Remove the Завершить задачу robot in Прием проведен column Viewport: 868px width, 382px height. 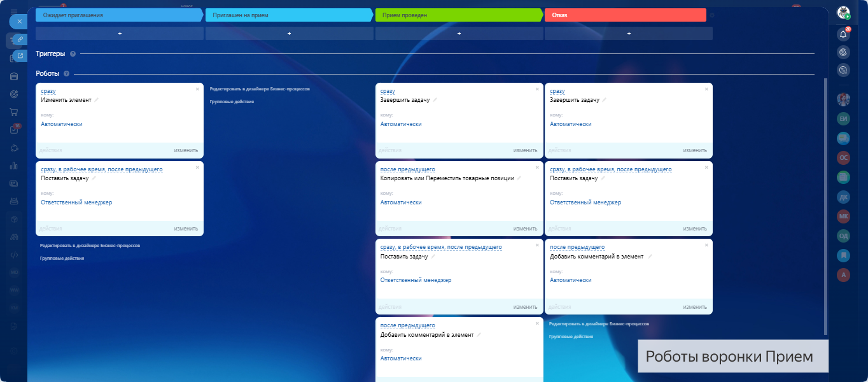coord(537,89)
